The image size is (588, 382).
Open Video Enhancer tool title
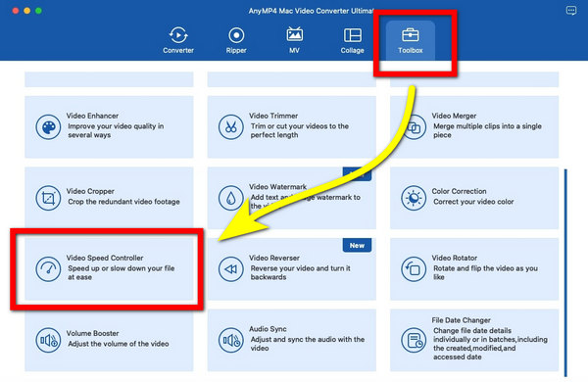92,116
